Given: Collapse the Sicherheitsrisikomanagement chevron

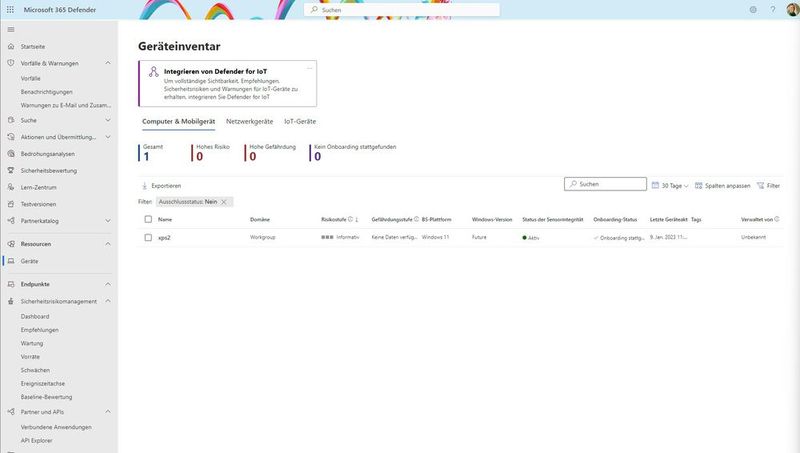Looking at the screenshot, I should tap(108, 301).
